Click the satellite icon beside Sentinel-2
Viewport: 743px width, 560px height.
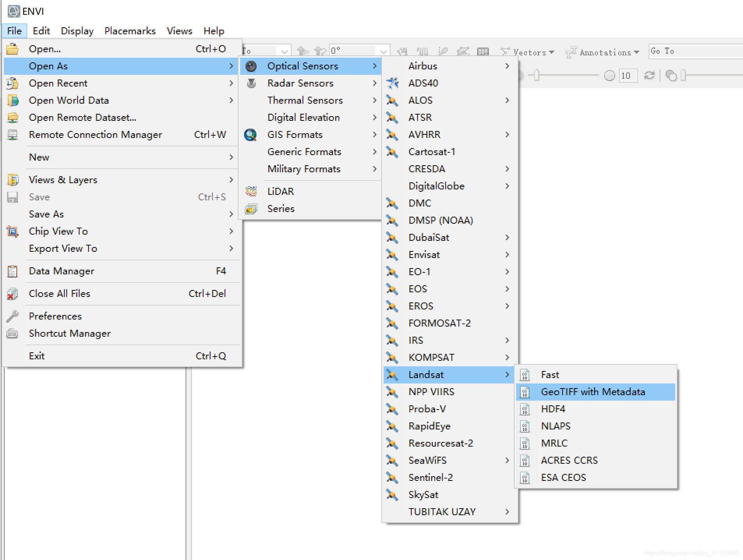(392, 477)
